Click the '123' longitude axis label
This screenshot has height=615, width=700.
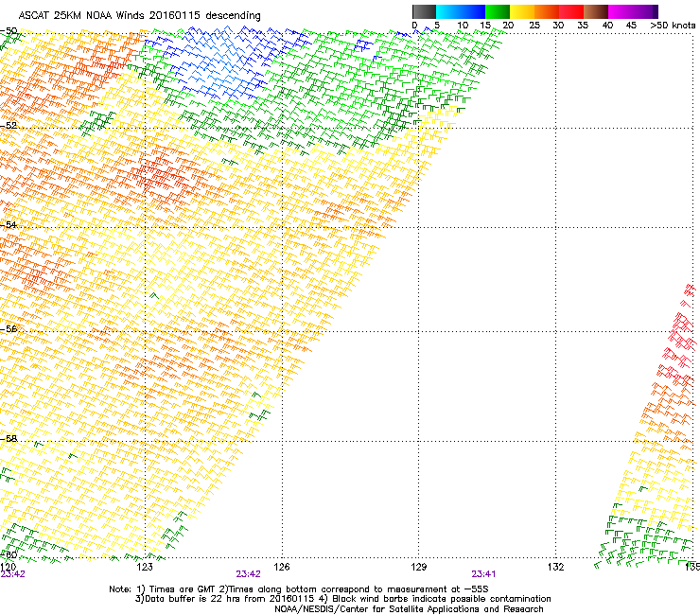(x=145, y=567)
